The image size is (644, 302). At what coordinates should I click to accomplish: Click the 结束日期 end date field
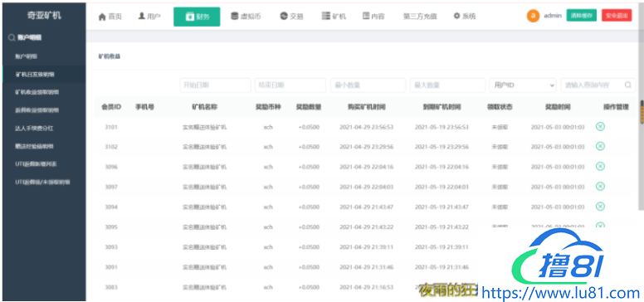tap(290, 85)
